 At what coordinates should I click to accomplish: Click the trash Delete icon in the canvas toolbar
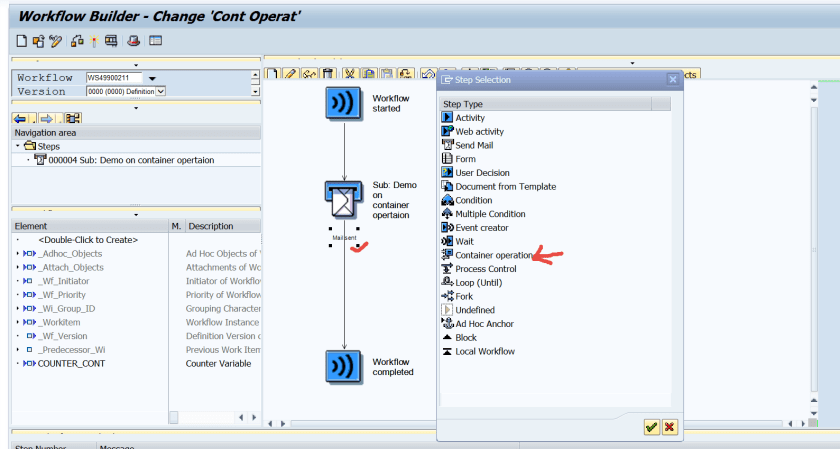(328, 74)
